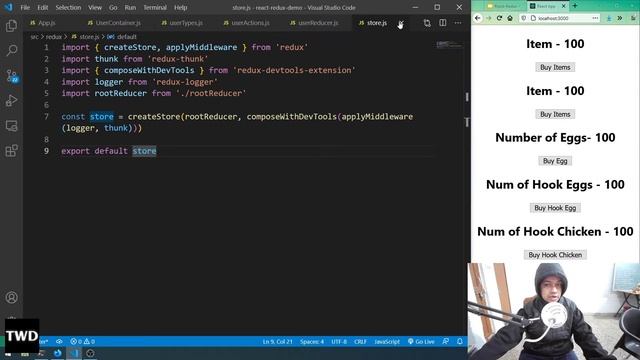Go back in the browser
The height and width of the screenshot is (360, 640).
[x=478, y=18]
